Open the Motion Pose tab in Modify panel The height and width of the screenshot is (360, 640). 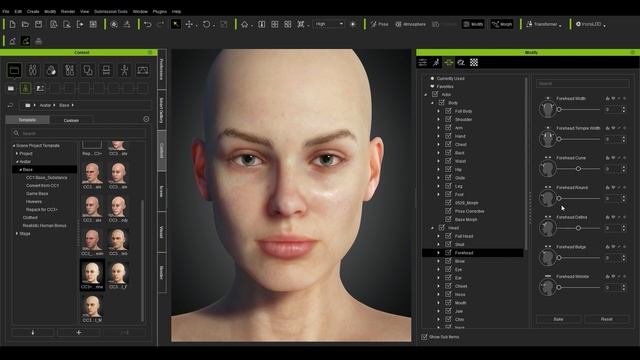[x=436, y=62]
